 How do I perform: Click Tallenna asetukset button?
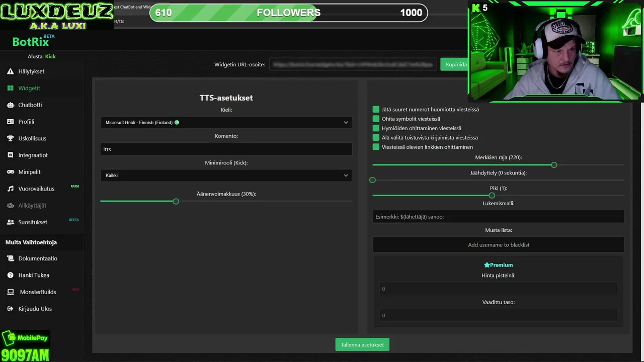[362, 344]
